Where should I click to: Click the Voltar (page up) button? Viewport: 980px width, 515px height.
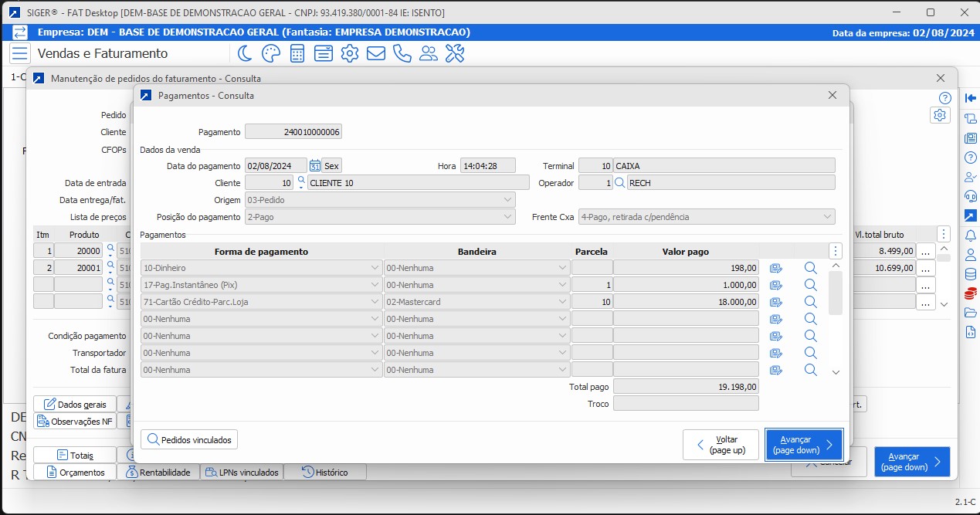[721, 445]
